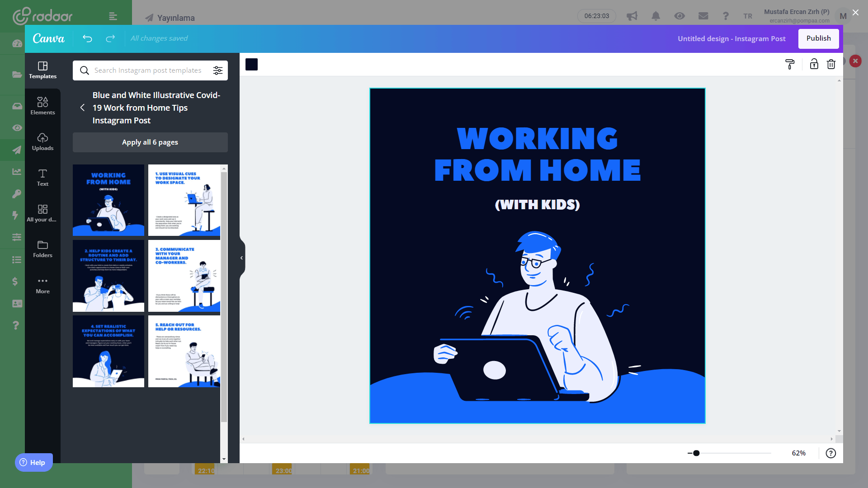Collapse the side panel with arrow handle

242,258
